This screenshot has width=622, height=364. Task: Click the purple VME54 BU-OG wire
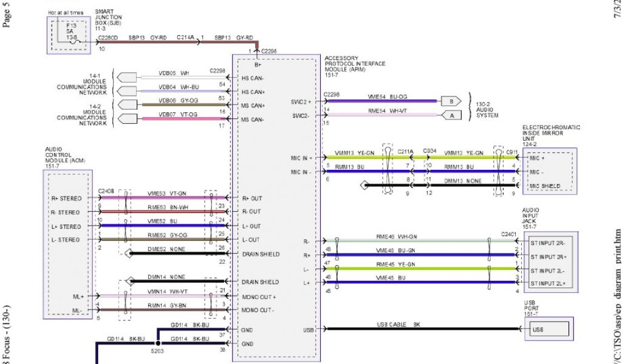click(383, 101)
